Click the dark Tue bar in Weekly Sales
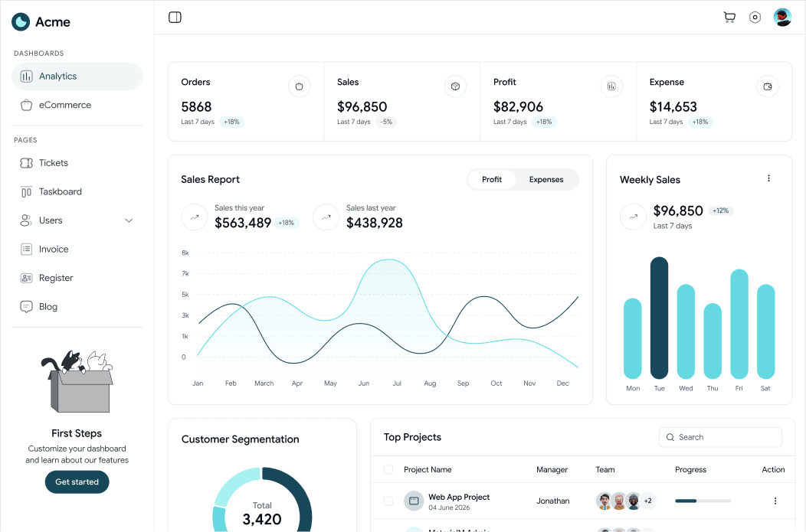The height and width of the screenshot is (532, 806). coord(659,318)
